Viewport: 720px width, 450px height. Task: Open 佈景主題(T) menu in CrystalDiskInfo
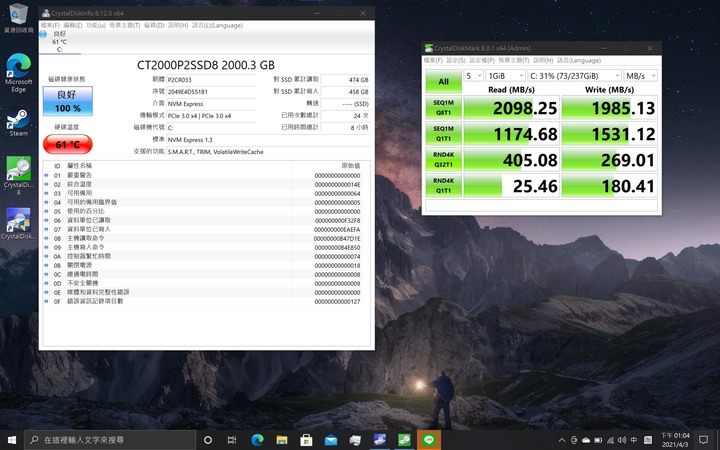pyautogui.click(x=124, y=25)
